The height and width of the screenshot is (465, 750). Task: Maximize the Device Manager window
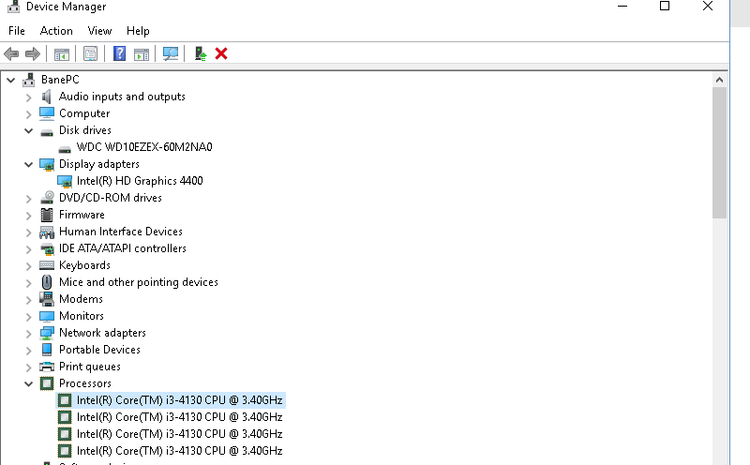coord(664,6)
